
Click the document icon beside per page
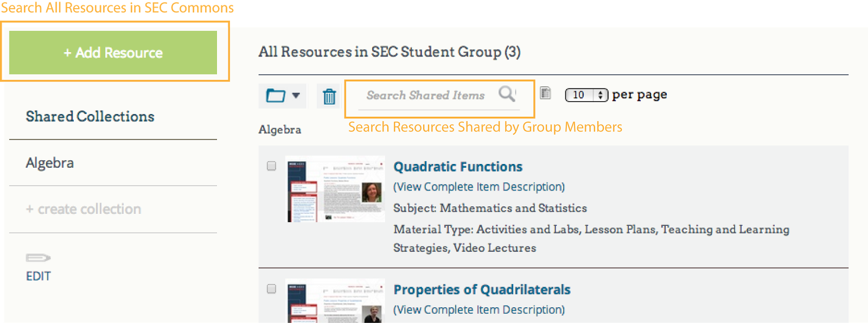click(x=546, y=93)
